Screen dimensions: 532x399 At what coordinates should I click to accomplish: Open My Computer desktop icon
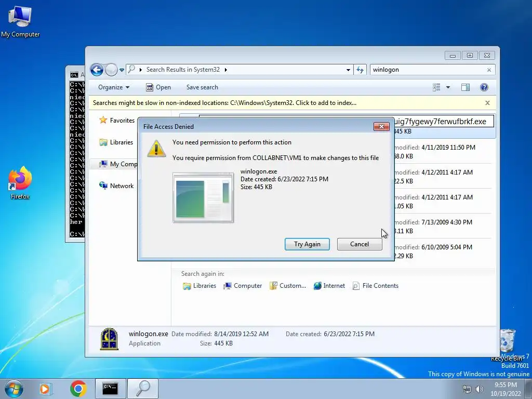point(20,22)
